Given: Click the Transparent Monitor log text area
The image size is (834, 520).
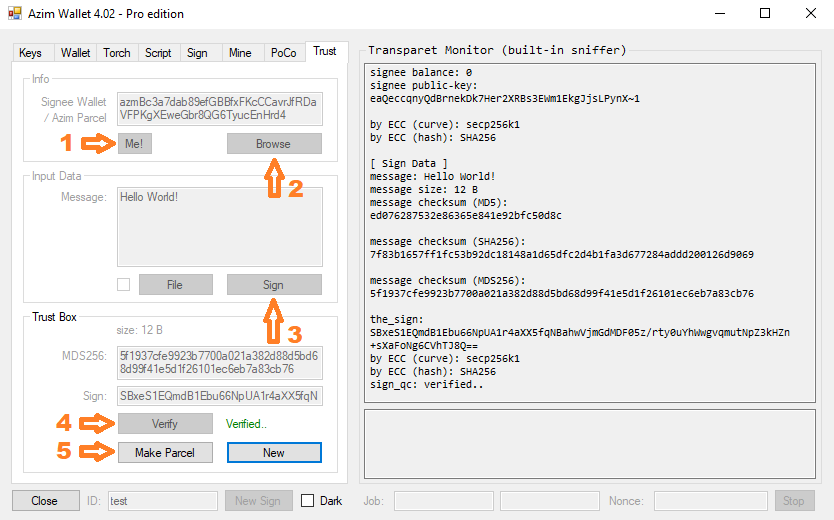Looking at the screenshot, I should (590, 233).
